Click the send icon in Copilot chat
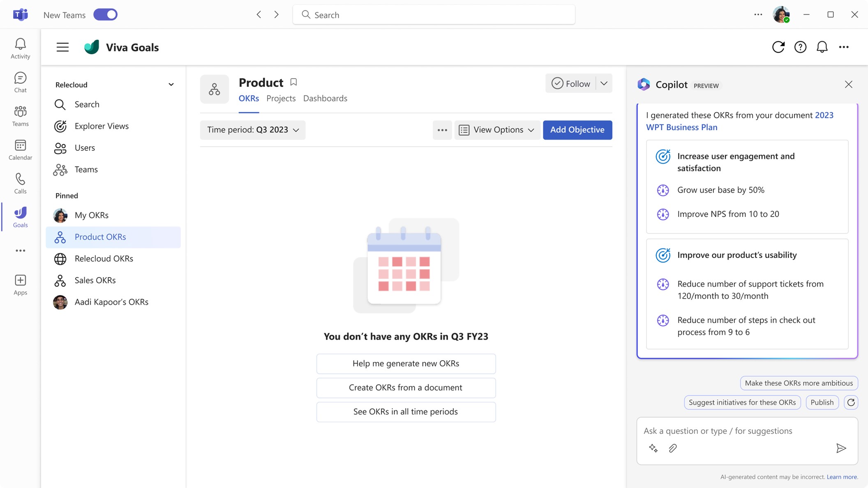Viewport: 868px width, 488px height. point(842,448)
